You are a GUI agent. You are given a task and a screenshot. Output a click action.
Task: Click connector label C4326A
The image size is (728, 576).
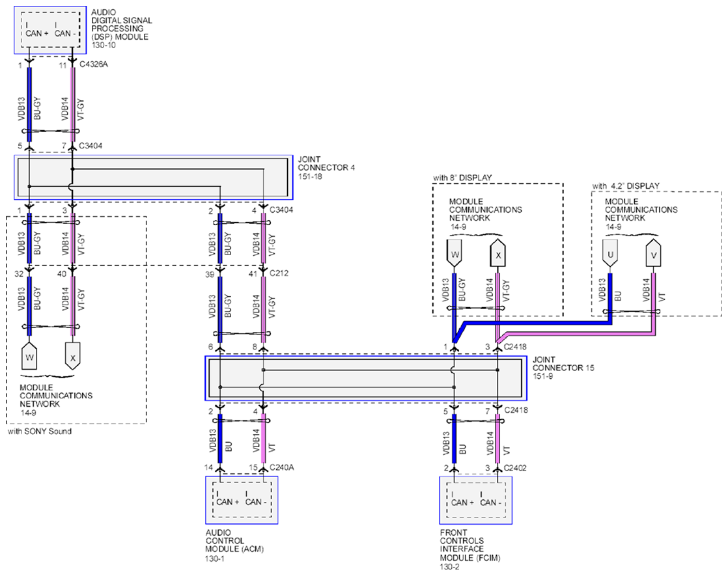click(x=93, y=64)
